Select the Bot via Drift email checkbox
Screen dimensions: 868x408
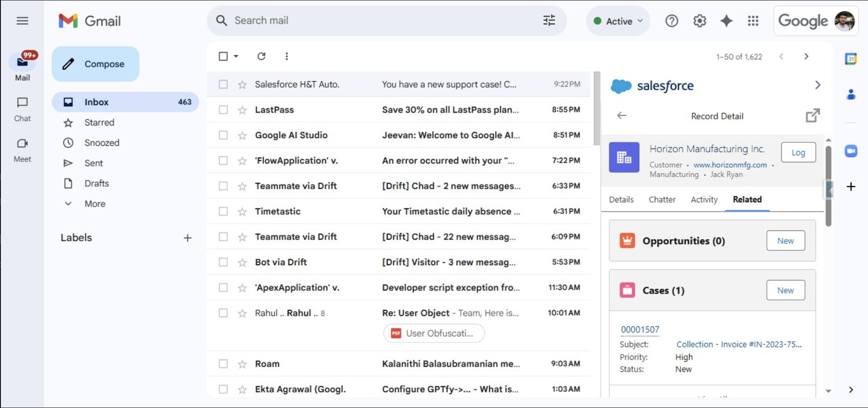point(223,262)
